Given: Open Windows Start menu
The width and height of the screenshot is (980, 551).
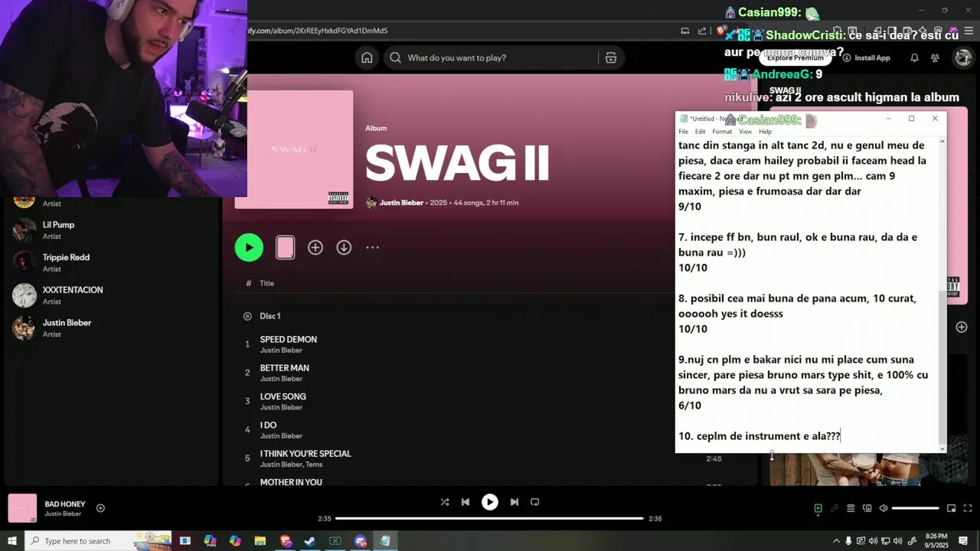Looking at the screenshot, I should click(12, 541).
